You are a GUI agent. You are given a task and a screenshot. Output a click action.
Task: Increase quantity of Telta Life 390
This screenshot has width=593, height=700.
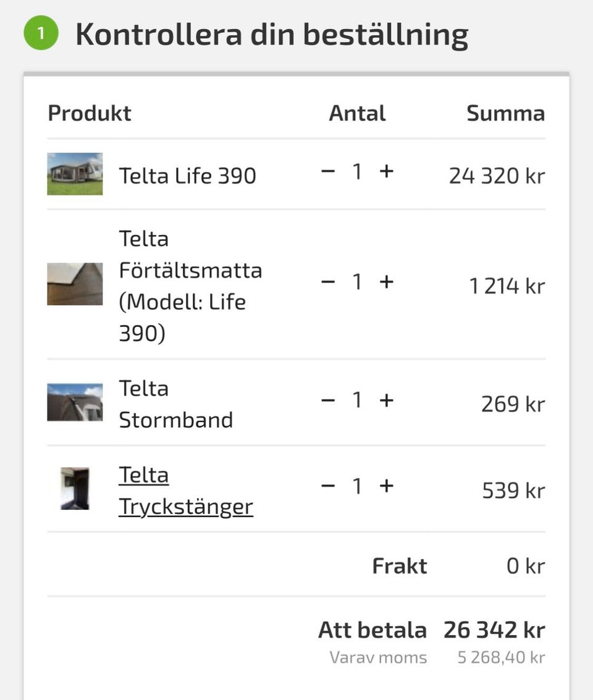click(x=386, y=172)
